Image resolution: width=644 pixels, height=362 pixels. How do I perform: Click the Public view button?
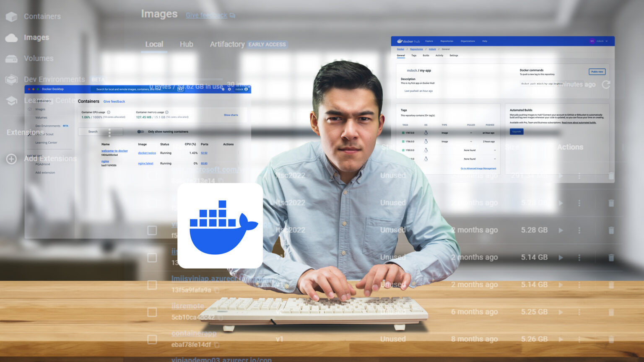coord(597,72)
